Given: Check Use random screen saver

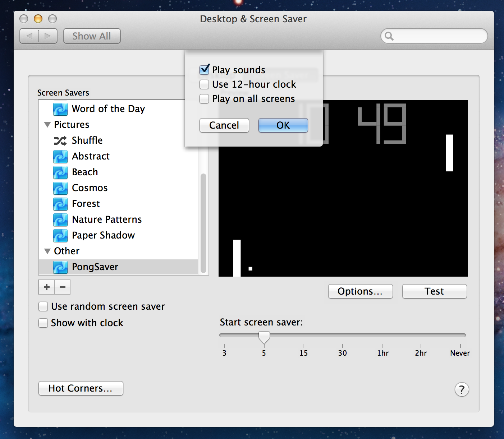Looking at the screenshot, I should 43,306.
